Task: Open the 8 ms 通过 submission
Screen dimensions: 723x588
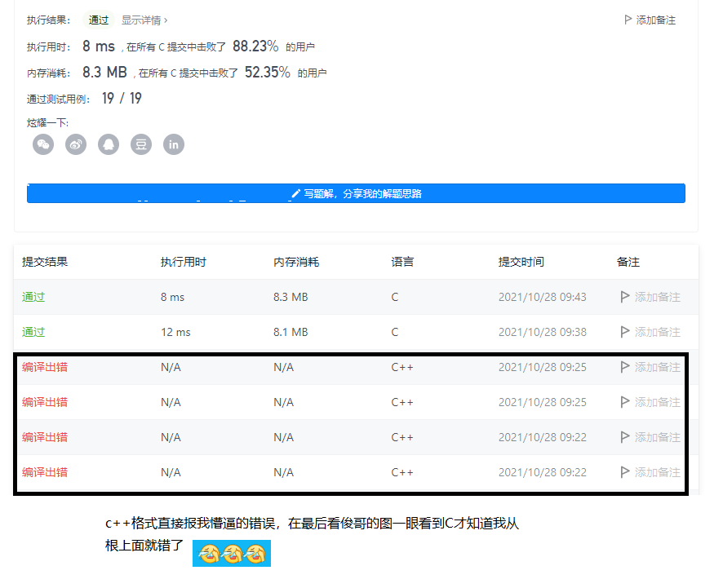Action: click(x=33, y=297)
